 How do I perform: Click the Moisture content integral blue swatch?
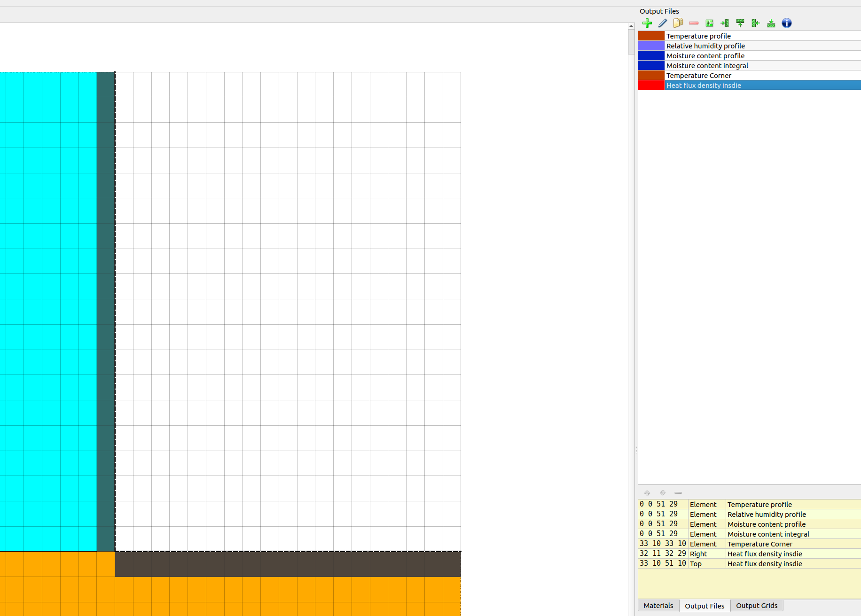click(651, 66)
